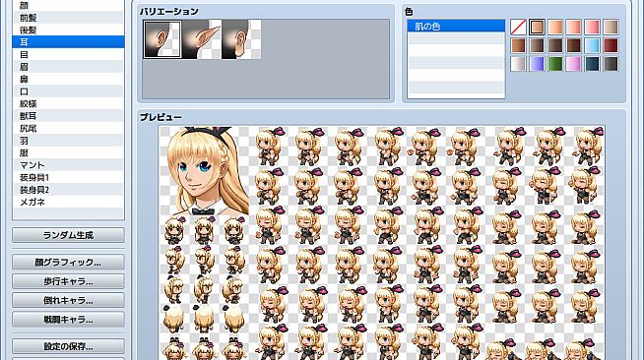Click the 設定の保存... save settings button
644x360 pixels.
click(x=68, y=346)
